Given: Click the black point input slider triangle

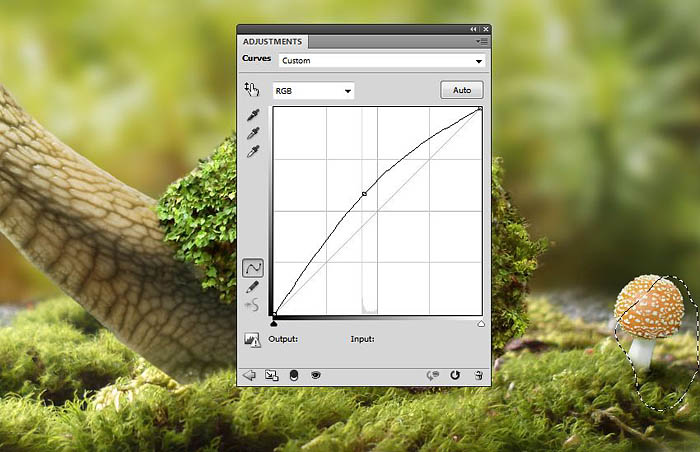Looking at the screenshot, I should click(274, 323).
